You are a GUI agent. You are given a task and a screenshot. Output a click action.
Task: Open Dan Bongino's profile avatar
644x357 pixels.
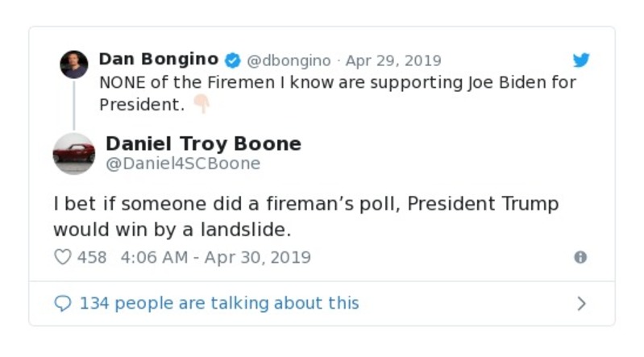pos(73,64)
